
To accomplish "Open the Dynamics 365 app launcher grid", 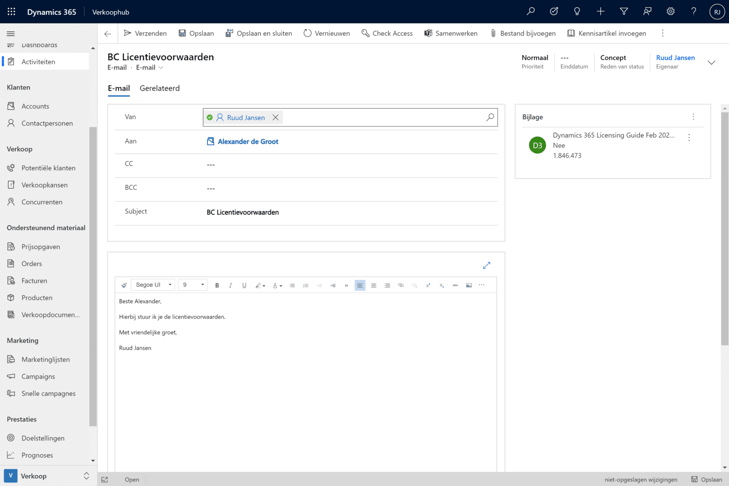I will 11,12.
